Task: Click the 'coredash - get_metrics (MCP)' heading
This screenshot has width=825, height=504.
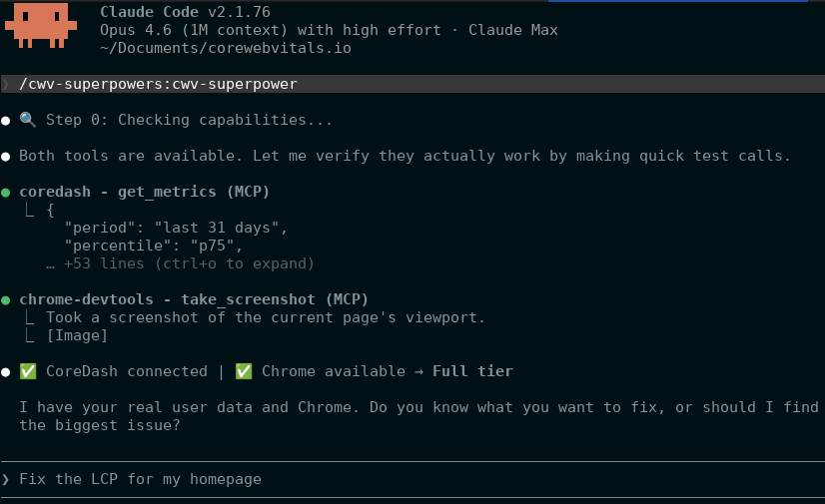Action: [144, 192]
